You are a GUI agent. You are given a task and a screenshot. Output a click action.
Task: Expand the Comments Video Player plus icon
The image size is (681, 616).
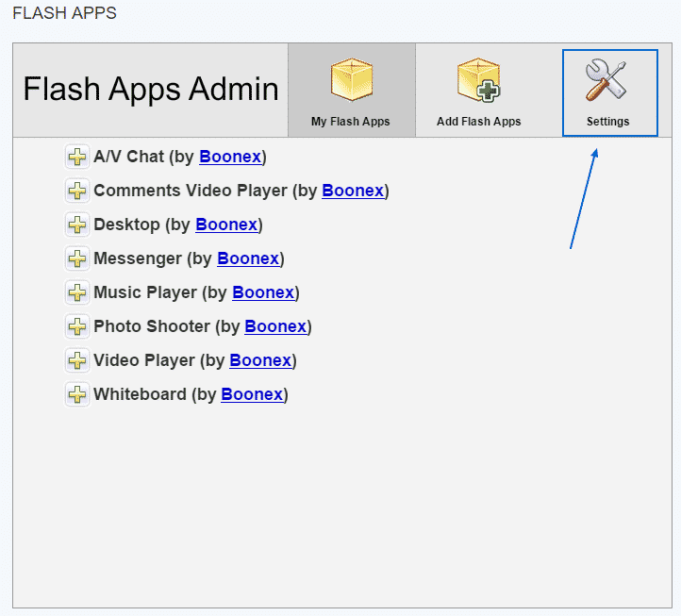click(77, 191)
